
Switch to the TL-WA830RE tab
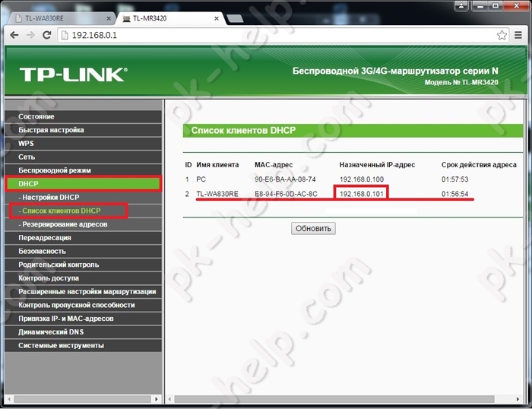[59, 18]
